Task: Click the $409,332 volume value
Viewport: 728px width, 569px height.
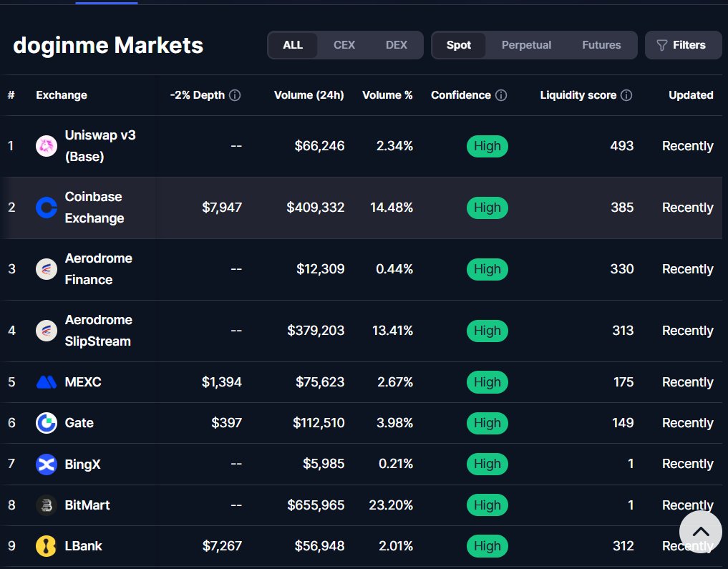Action: point(315,207)
